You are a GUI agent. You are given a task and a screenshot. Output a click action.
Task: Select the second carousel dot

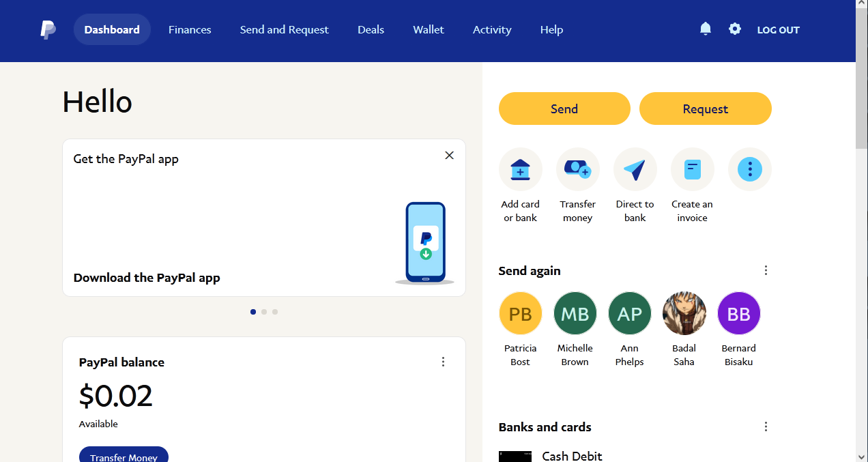coord(264,312)
